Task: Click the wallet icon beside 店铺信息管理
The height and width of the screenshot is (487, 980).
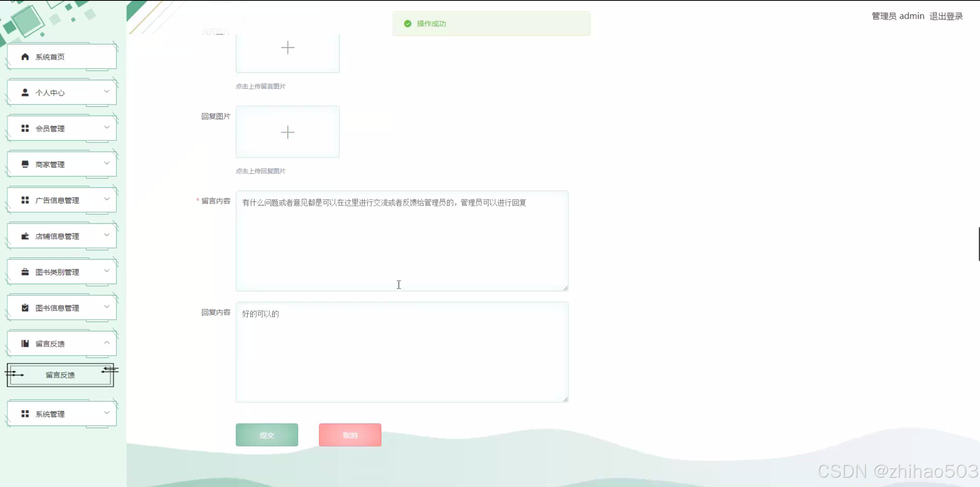Action: [x=25, y=236]
